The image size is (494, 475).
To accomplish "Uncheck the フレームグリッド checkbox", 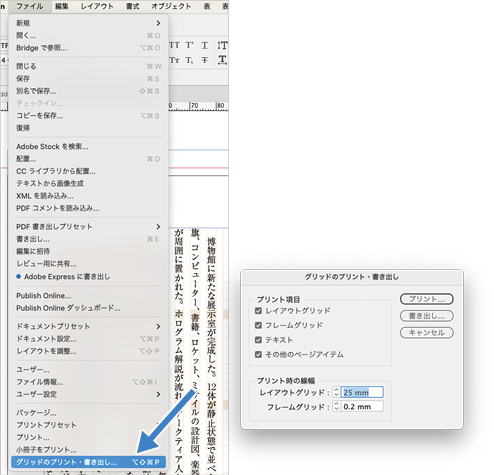I will tap(258, 325).
